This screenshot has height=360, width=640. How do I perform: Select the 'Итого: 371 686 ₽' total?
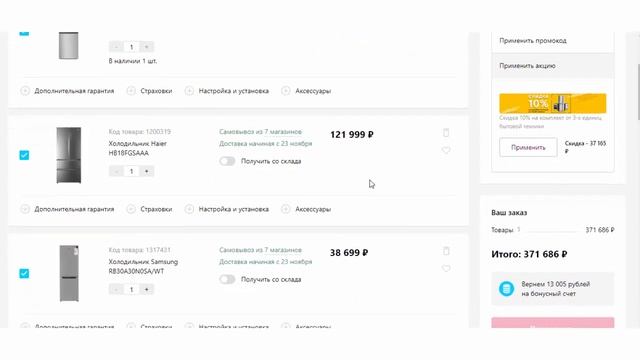pos(529,254)
